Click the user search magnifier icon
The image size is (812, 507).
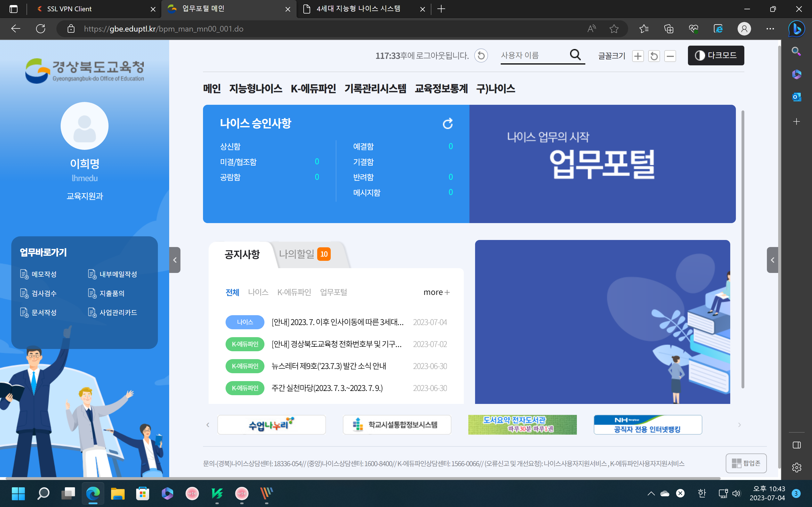(x=575, y=55)
